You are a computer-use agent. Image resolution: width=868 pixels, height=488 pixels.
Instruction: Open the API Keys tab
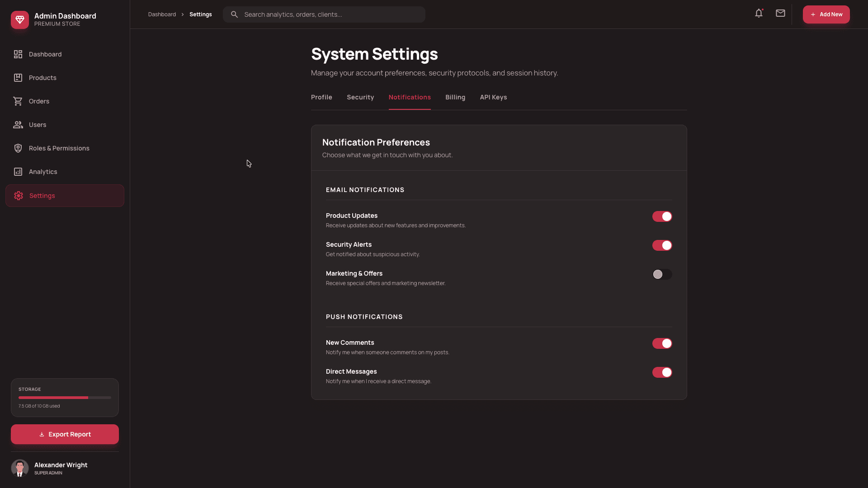pyautogui.click(x=493, y=97)
